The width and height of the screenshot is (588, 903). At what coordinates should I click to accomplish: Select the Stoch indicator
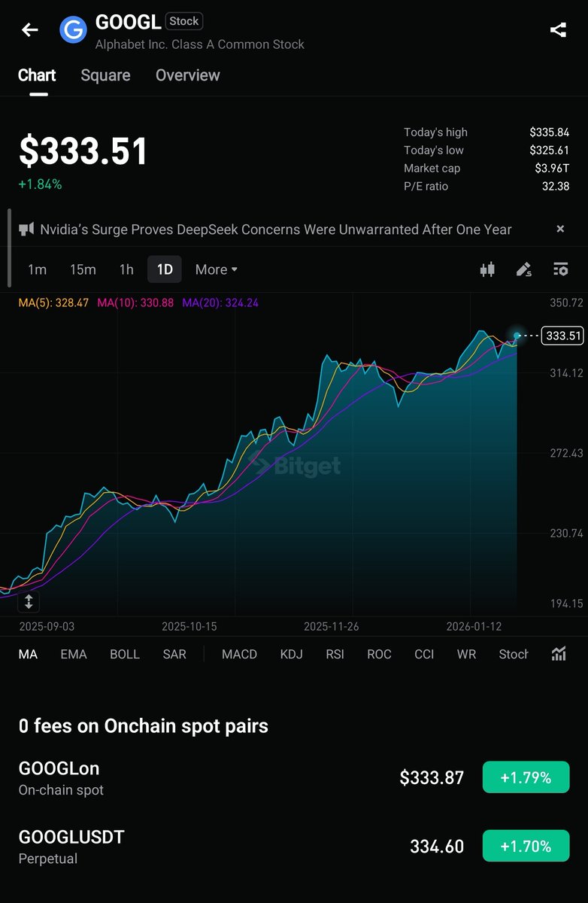point(514,654)
